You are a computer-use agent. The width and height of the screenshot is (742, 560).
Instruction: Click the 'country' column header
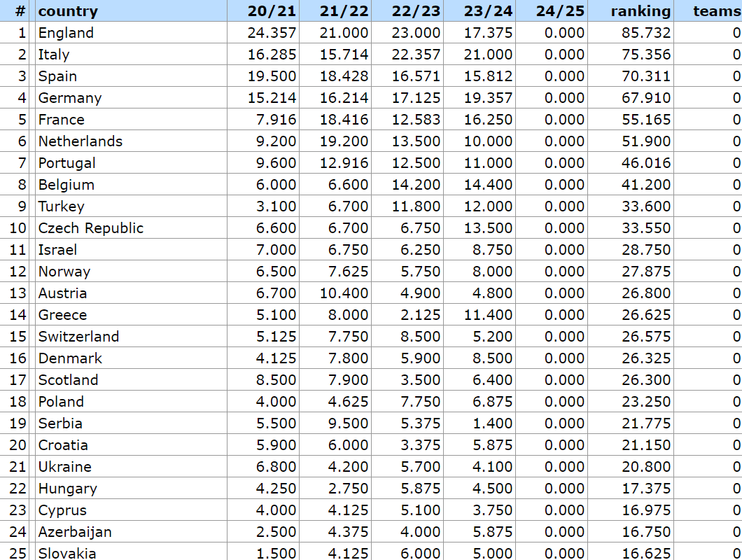click(x=68, y=11)
